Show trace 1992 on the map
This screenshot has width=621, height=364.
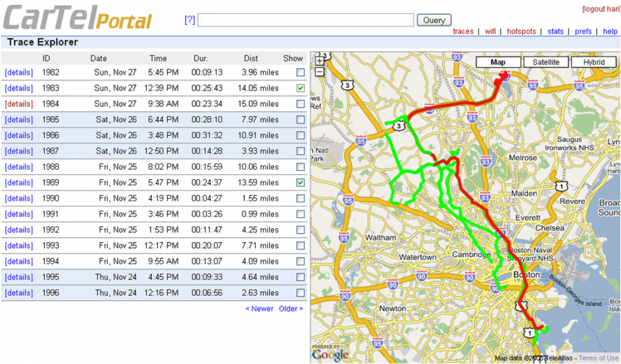(x=301, y=230)
